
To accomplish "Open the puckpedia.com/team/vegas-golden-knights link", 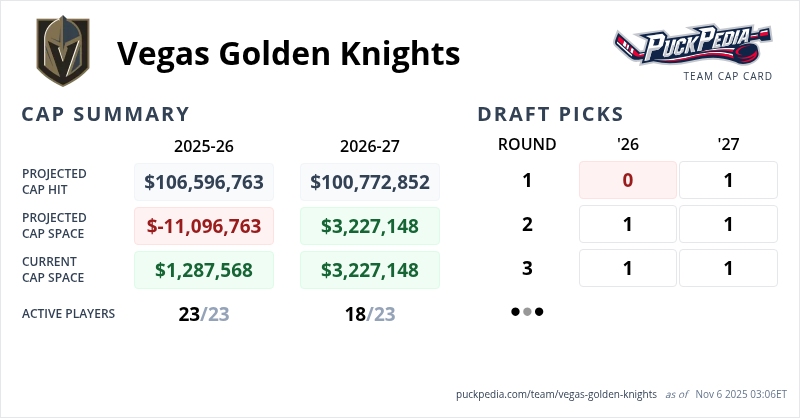I will 555,395.
